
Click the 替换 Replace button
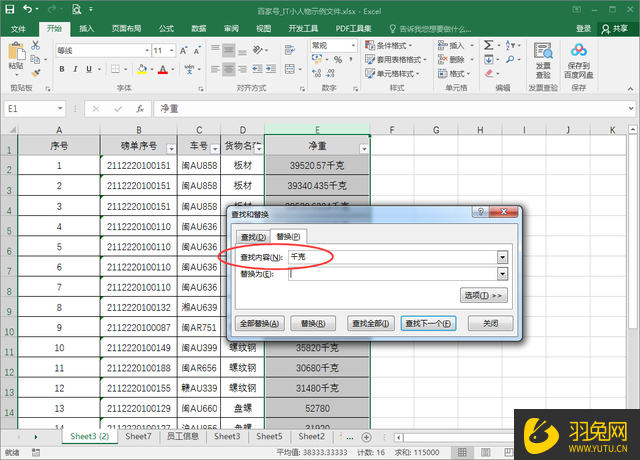(x=313, y=324)
